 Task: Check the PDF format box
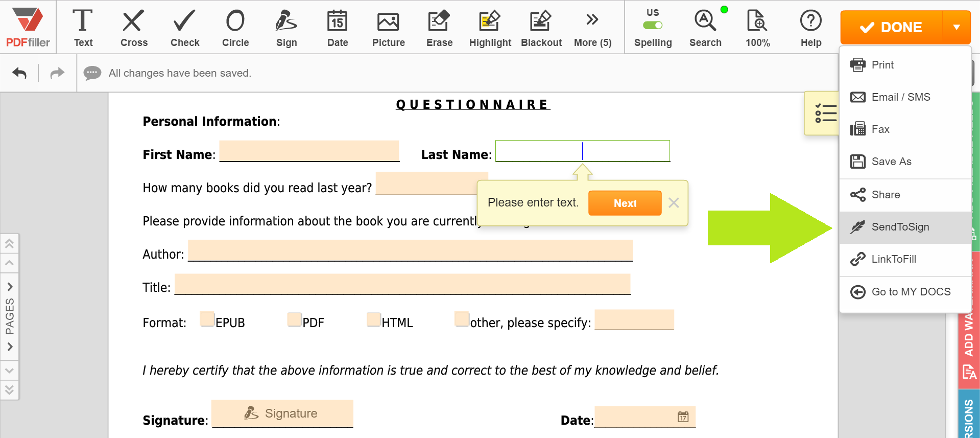coord(295,319)
